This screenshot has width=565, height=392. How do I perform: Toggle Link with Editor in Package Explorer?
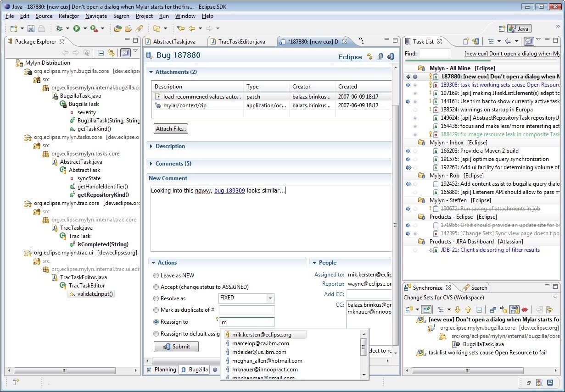pyautogui.click(x=111, y=53)
